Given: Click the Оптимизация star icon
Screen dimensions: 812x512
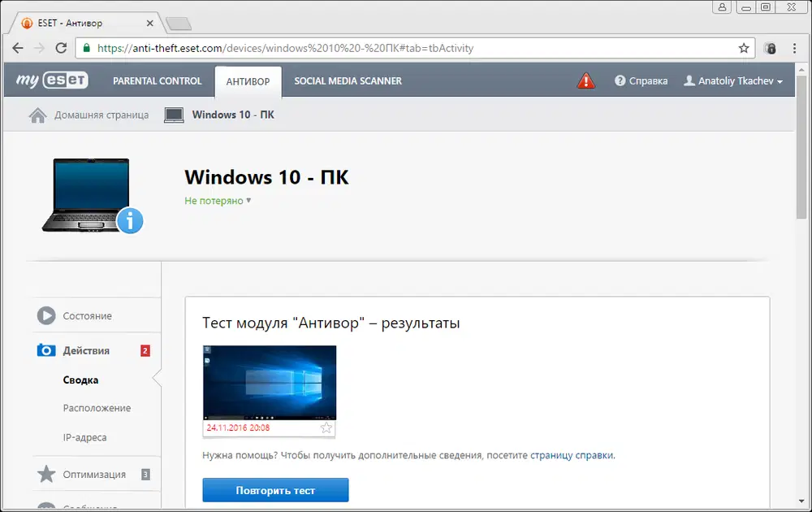Looking at the screenshot, I should tap(46, 474).
